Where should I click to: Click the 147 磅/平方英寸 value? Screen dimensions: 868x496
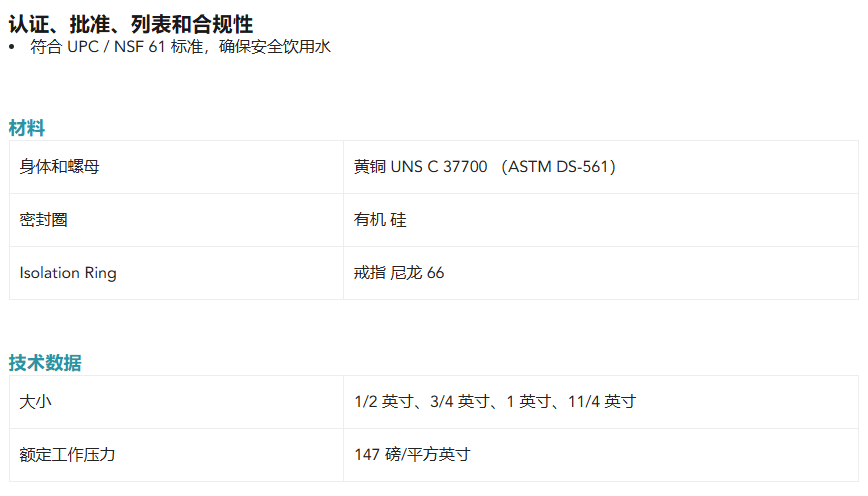(x=412, y=454)
